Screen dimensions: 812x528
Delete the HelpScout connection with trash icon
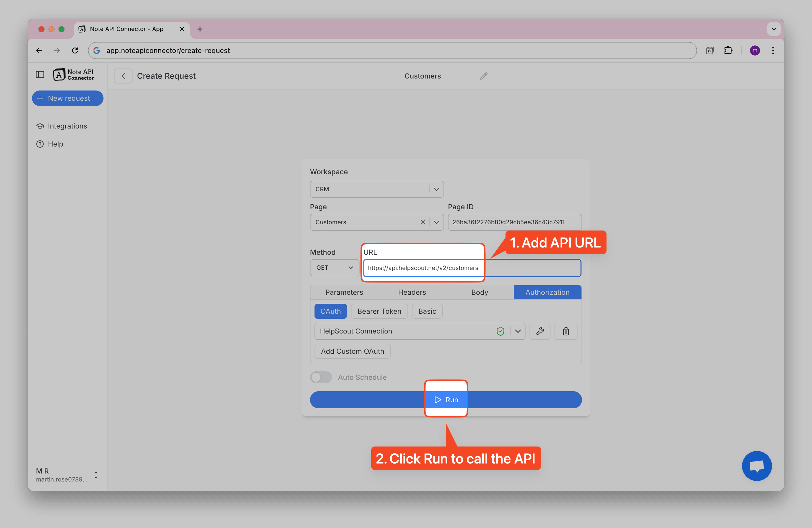coord(566,331)
